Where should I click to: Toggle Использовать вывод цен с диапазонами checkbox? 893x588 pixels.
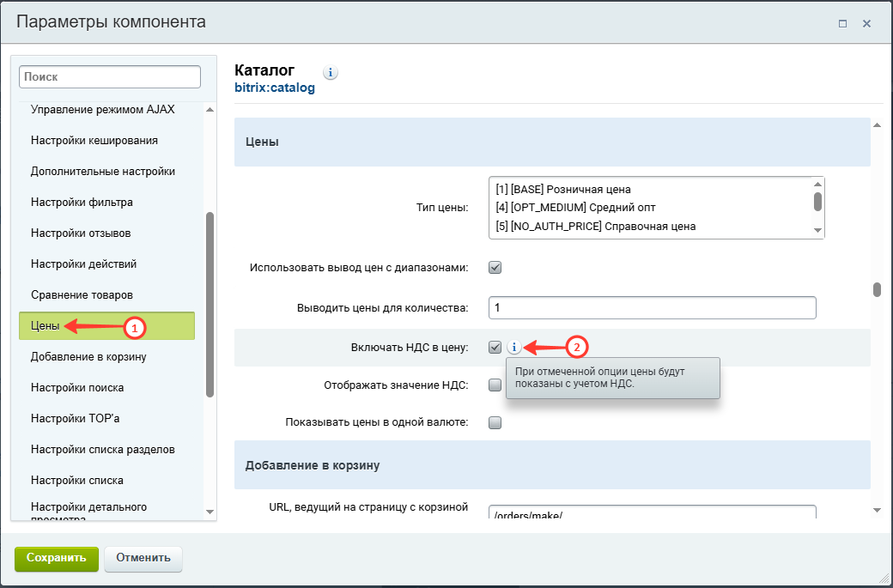pyautogui.click(x=495, y=268)
